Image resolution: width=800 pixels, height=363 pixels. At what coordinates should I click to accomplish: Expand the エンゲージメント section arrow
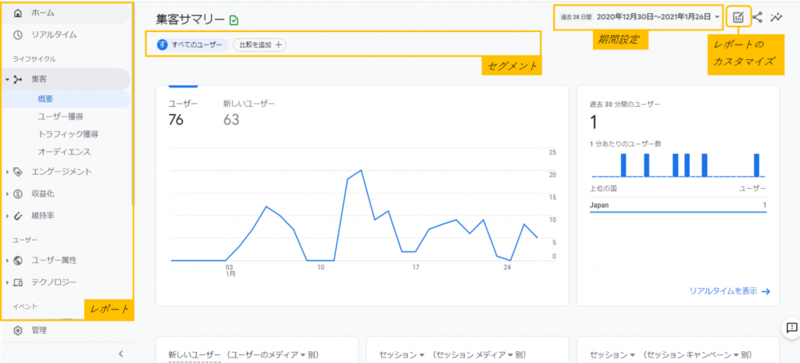pos(7,172)
